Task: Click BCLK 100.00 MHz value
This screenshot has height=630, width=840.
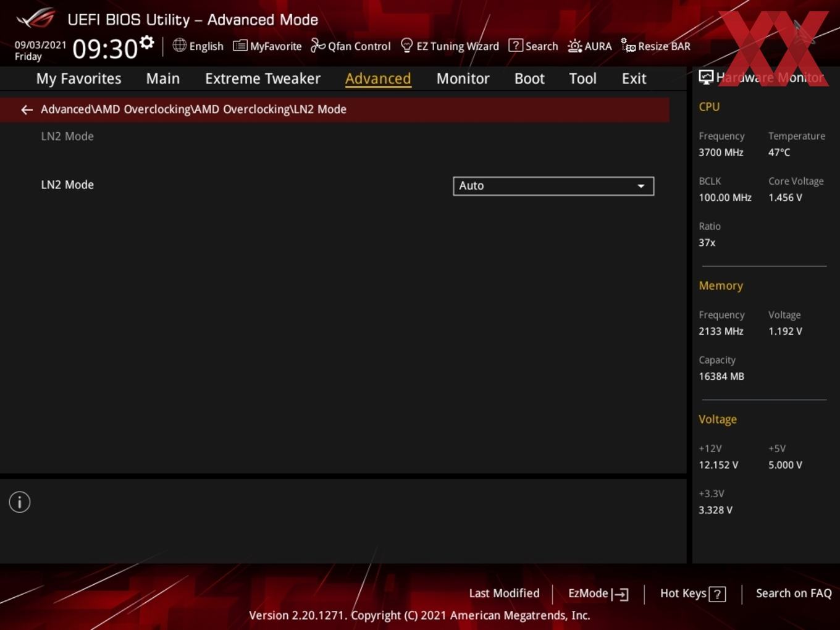Action: coord(725,198)
